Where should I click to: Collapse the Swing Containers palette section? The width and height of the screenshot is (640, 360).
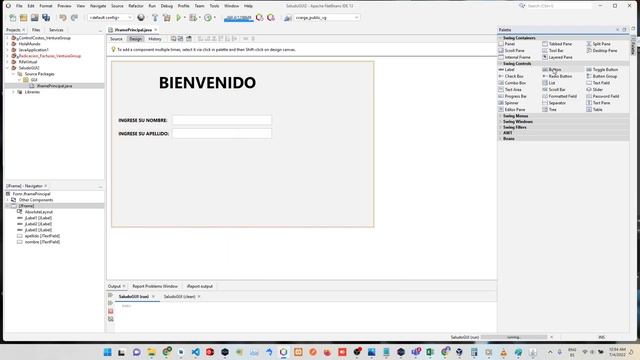[x=500, y=38]
